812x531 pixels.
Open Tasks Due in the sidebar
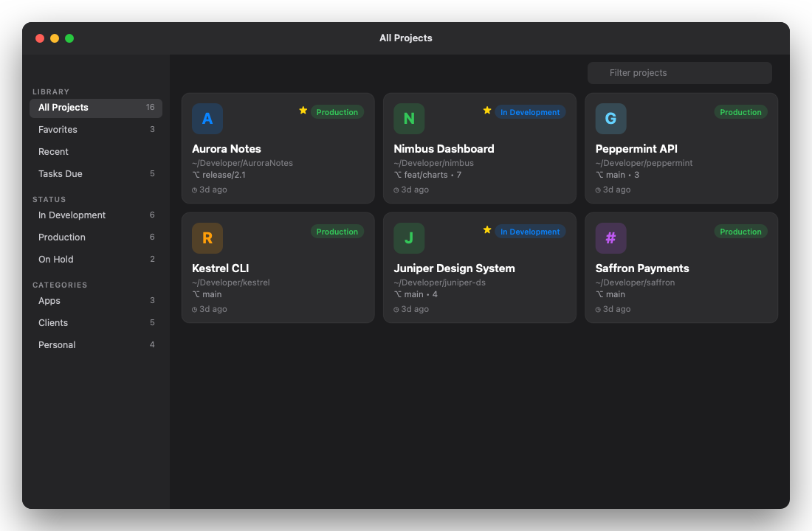pos(96,174)
